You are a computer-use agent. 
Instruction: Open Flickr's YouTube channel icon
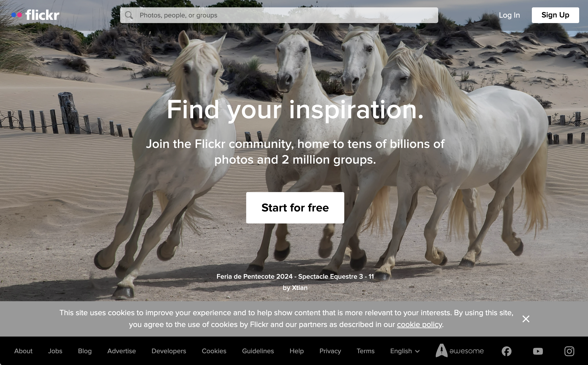pyautogui.click(x=538, y=351)
